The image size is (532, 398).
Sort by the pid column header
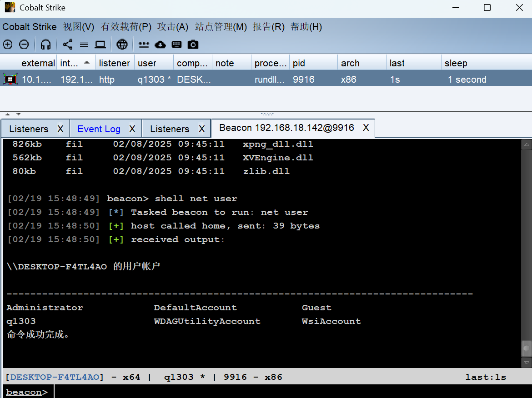pos(313,63)
